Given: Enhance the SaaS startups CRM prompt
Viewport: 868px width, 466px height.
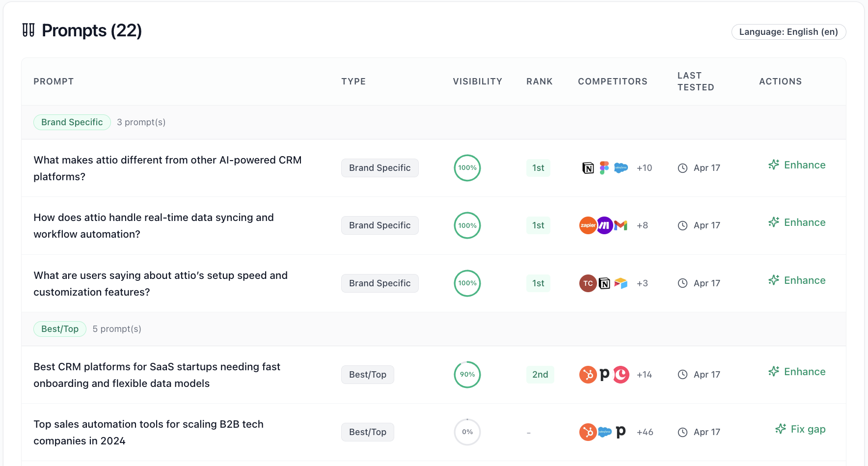Looking at the screenshot, I should tap(797, 372).
